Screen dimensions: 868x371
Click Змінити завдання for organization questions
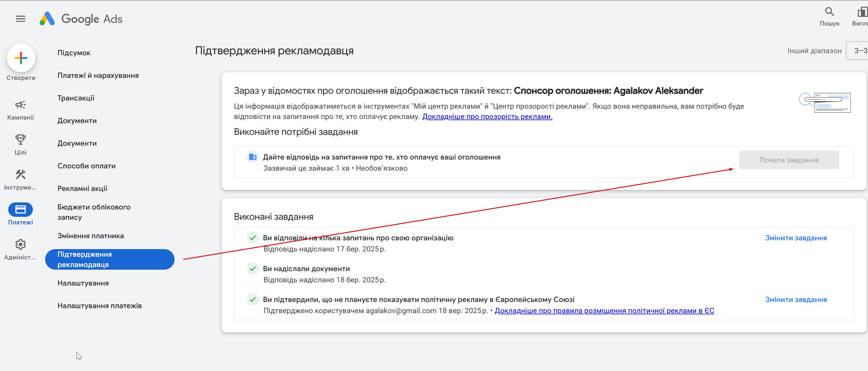[x=796, y=238]
